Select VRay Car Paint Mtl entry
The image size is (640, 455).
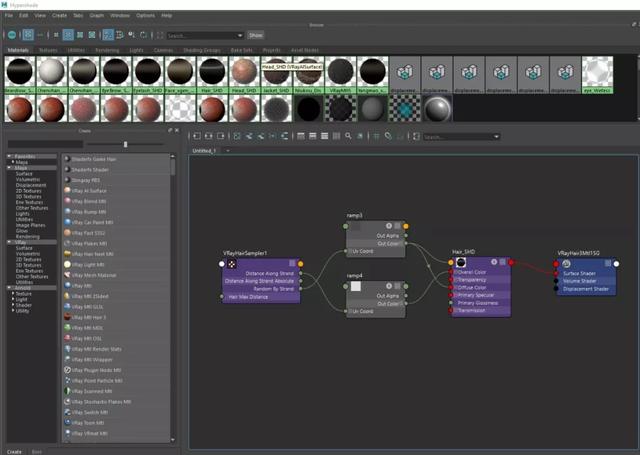point(116,222)
